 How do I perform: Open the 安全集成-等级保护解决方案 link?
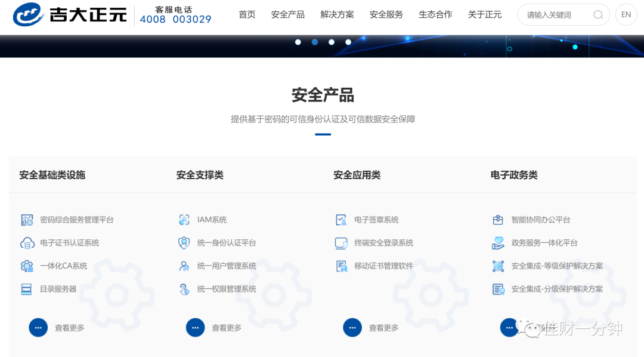pos(557,266)
